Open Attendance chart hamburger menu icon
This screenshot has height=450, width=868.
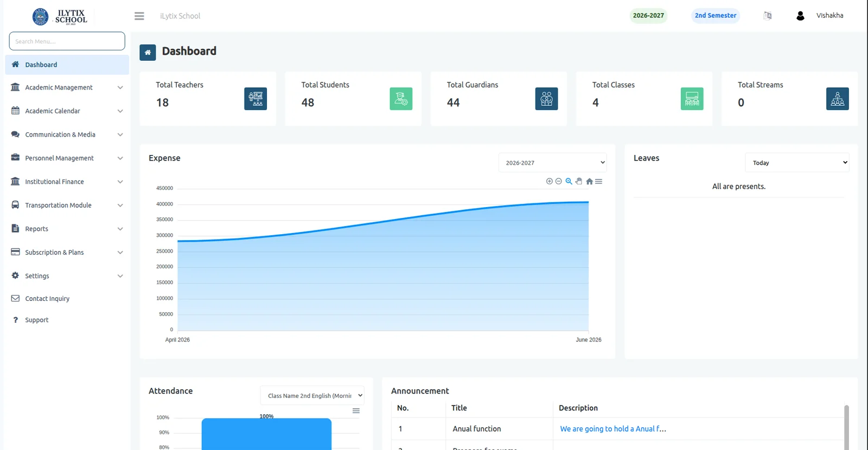356,411
